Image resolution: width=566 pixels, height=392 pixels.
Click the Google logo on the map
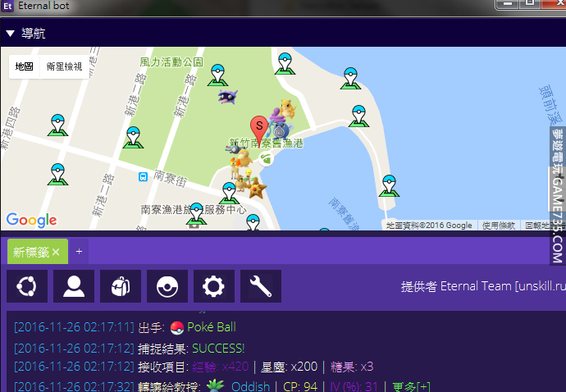point(32,220)
